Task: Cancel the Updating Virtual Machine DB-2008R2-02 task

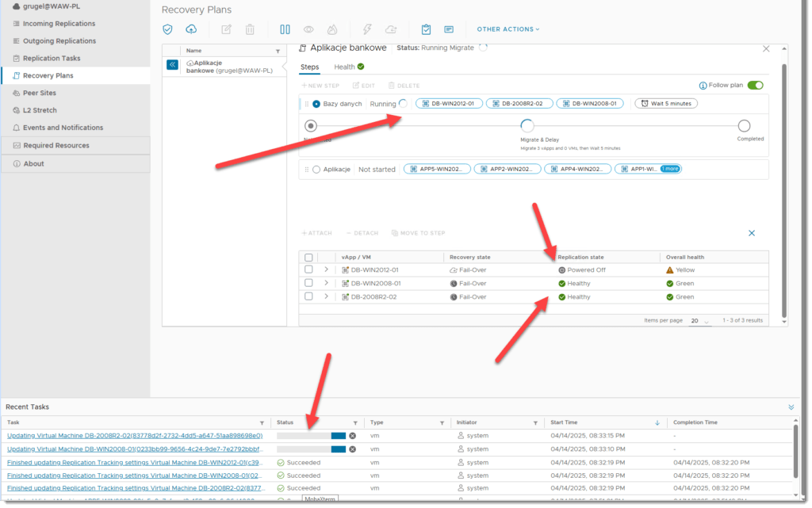Action: coord(353,436)
